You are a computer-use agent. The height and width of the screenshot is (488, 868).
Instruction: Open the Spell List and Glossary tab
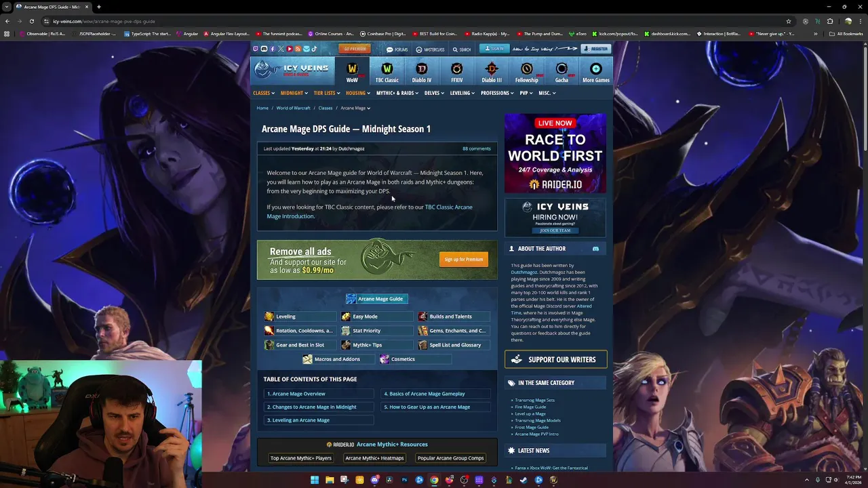[x=454, y=345]
